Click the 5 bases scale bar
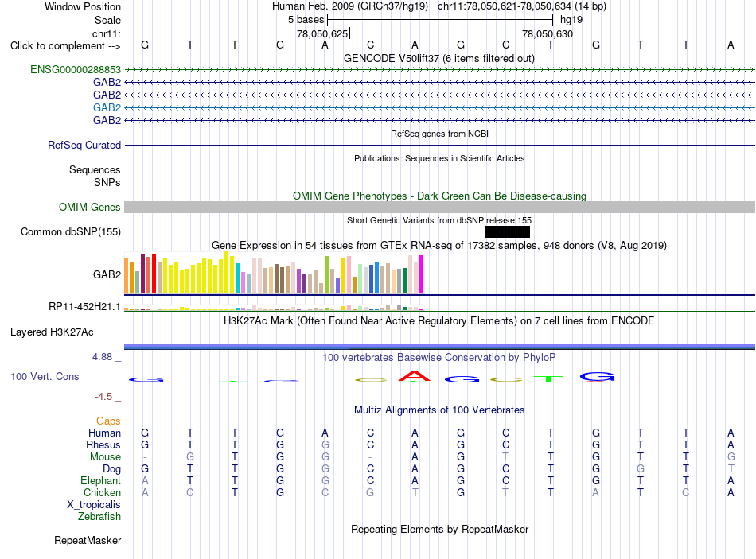Screen dimensions: 756x559 (x=440, y=20)
